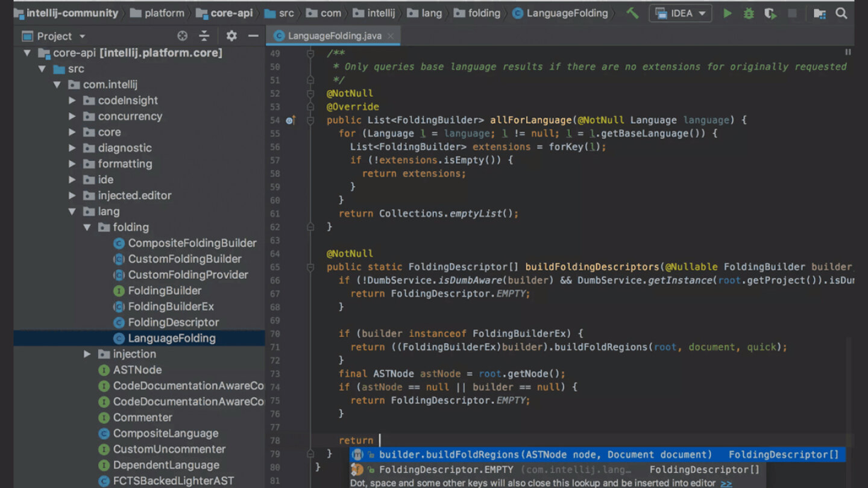Select LanguageFolding in project tree
Screen dimensions: 868x488
pyautogui.click(x=139, y=338)
